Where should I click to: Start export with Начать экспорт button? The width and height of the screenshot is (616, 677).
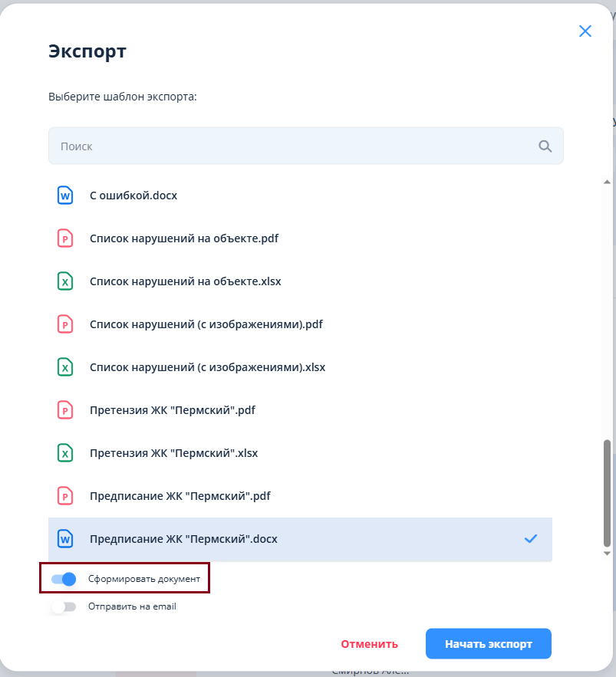click(x=489, y=644)
